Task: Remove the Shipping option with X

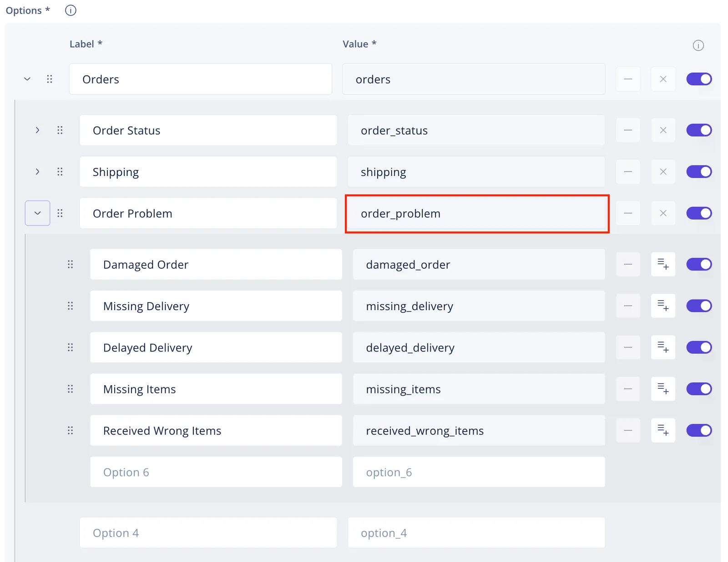Action: (663, 171)
